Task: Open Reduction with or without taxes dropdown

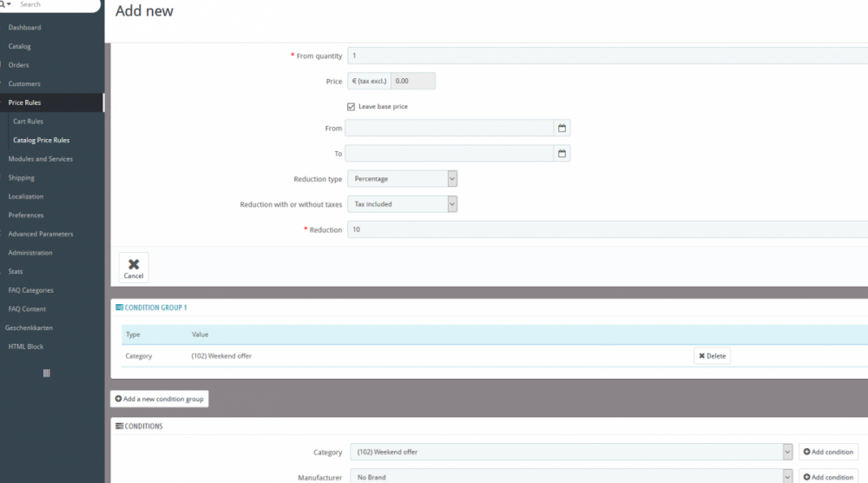Action: (x=402, y=204)
